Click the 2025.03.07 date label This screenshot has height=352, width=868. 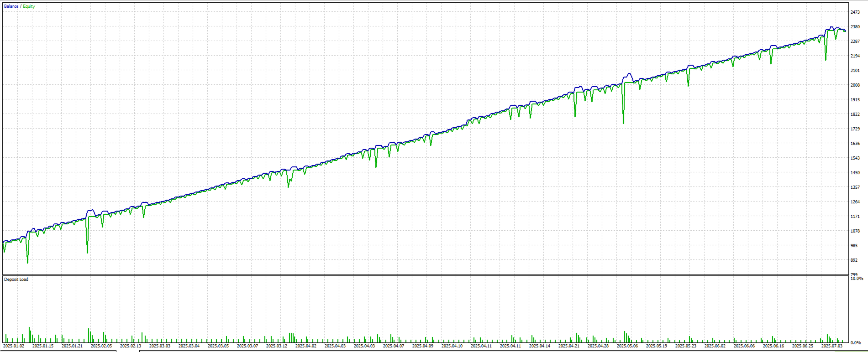(247, 346)
